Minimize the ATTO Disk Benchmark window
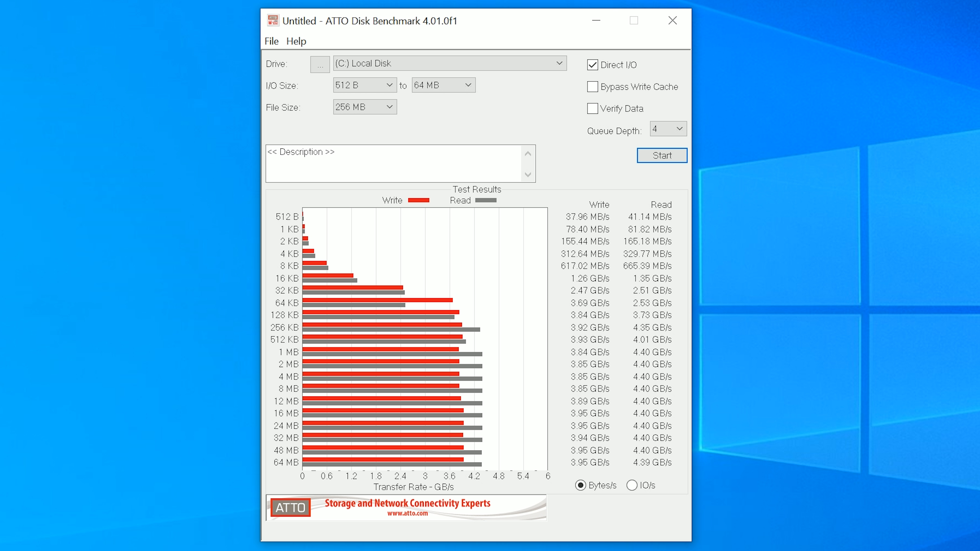Screen dimensions: 980x551 tap(596, 20)
